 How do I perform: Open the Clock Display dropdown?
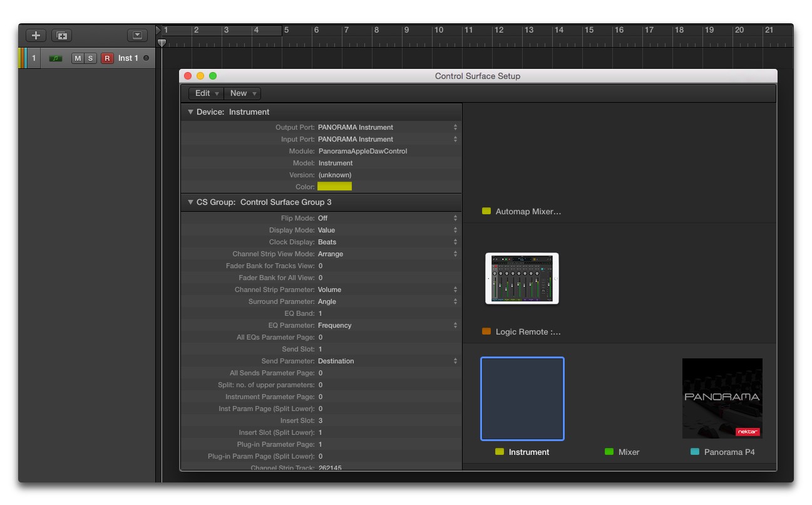coord(387,242)
